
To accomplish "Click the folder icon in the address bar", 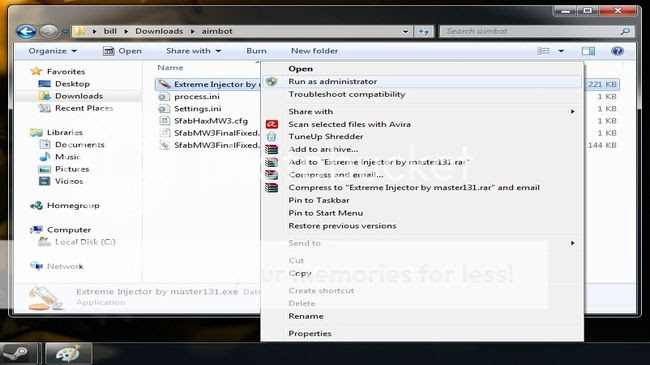I will point(80,31).
